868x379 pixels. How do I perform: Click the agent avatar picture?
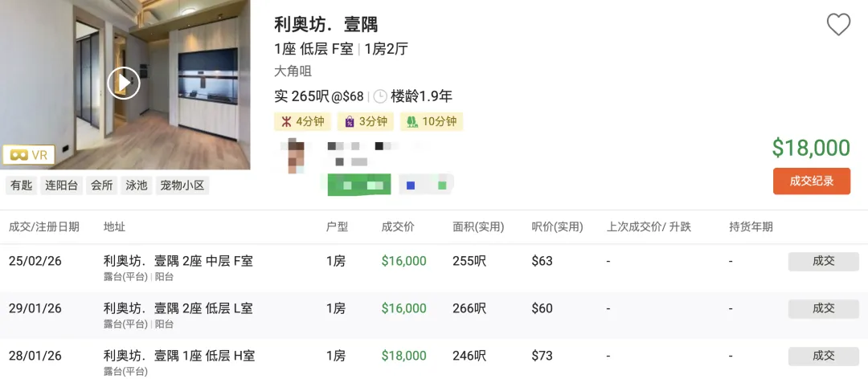(x=297, y=156)
